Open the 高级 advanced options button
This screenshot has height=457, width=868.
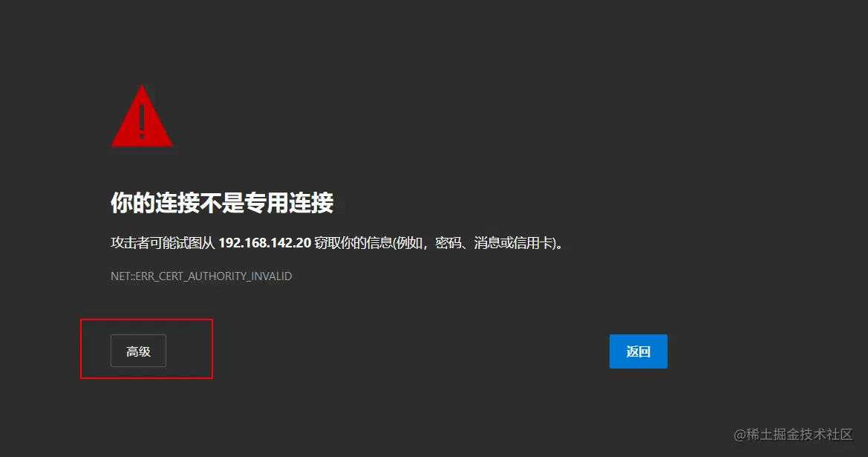[138, 351]
